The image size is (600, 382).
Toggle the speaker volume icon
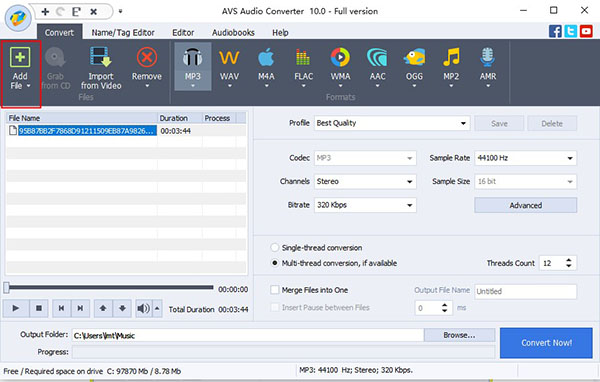[143, 308]
